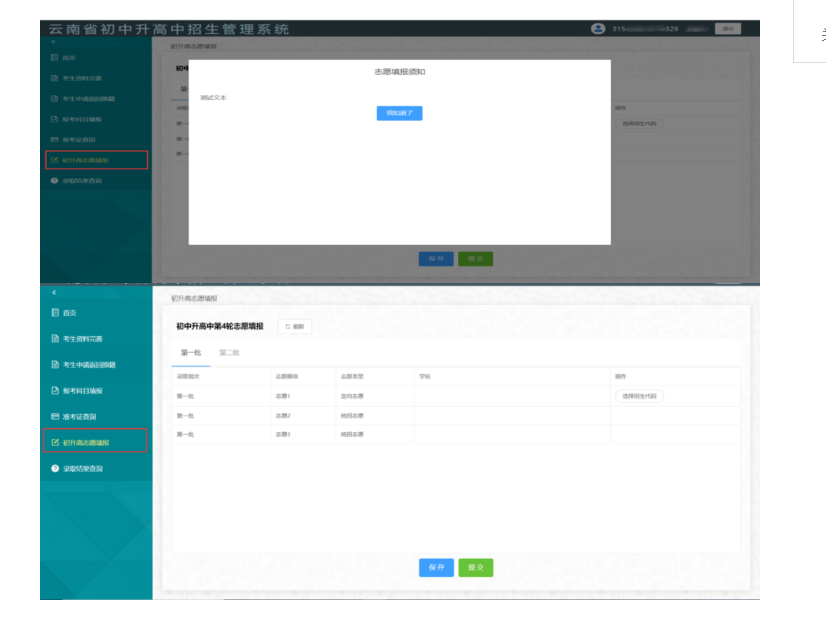The height and width of the screenshot is (627, 826).
Task: Click the 考生申请返回昆明 icon in the bright sidebar
Action: (x=55, y=365)
